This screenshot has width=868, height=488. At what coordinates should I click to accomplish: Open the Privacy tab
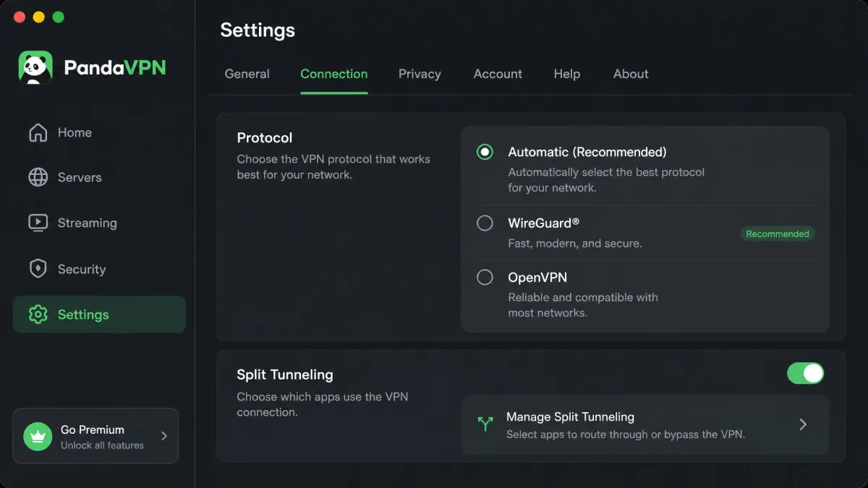420,74
